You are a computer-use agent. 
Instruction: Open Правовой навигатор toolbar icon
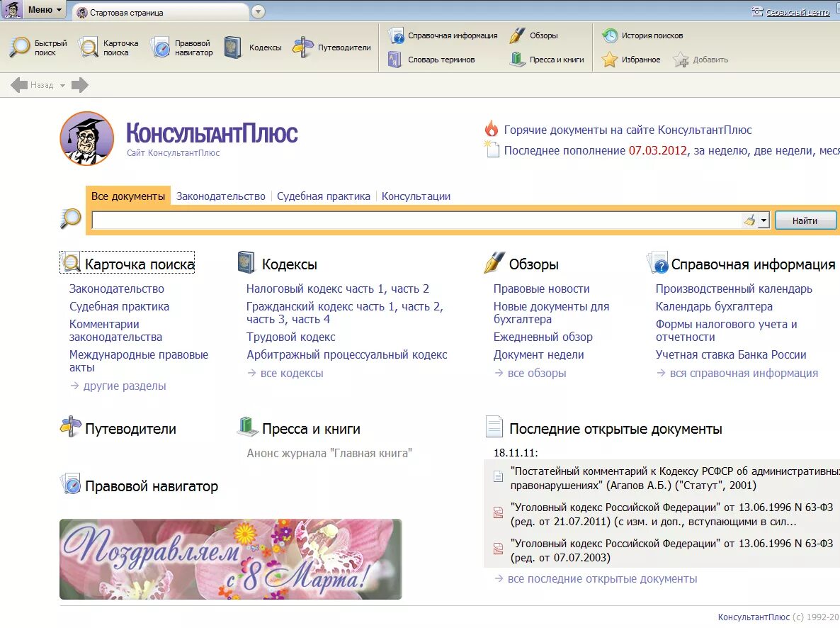pyautogui.click(x=160, y=47)
